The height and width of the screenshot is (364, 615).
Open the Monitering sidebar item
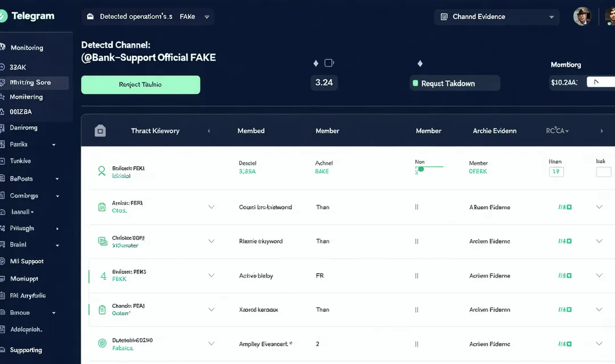[26, 97]
